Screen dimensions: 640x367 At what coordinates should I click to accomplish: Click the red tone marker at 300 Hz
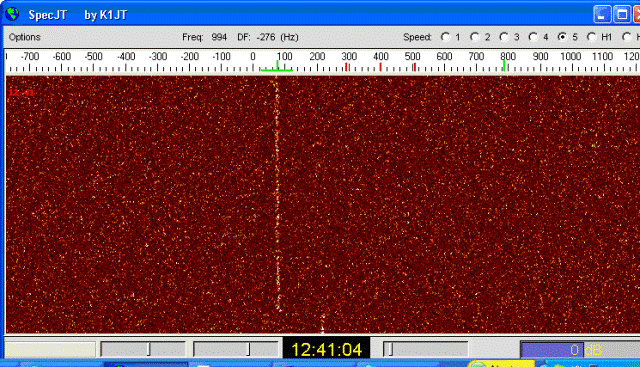[347, 67]
